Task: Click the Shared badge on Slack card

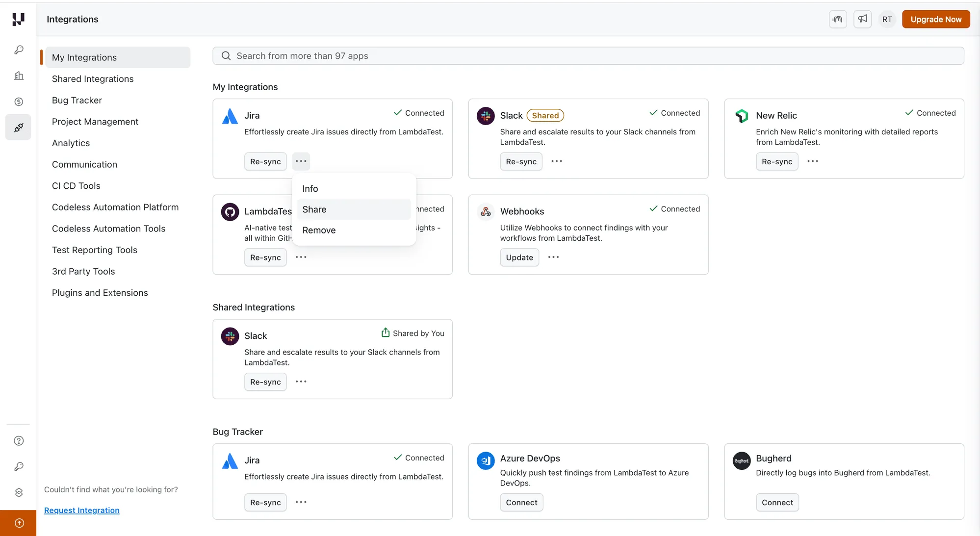Action: click(x=545, y=116)
